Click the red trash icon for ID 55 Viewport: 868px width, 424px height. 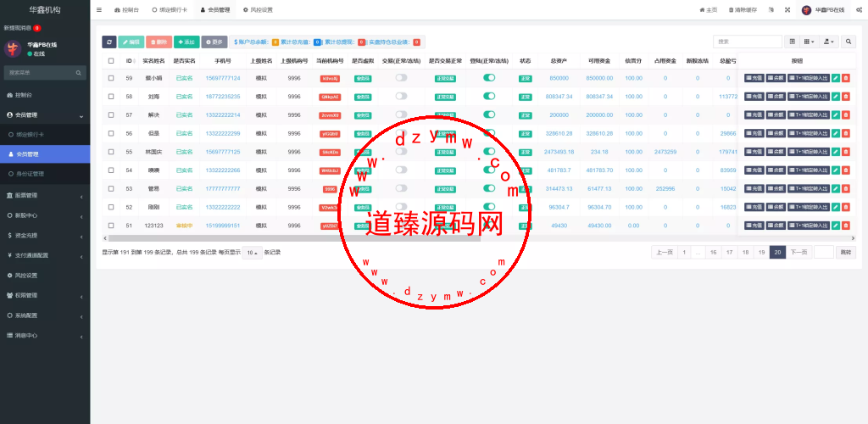846,152
